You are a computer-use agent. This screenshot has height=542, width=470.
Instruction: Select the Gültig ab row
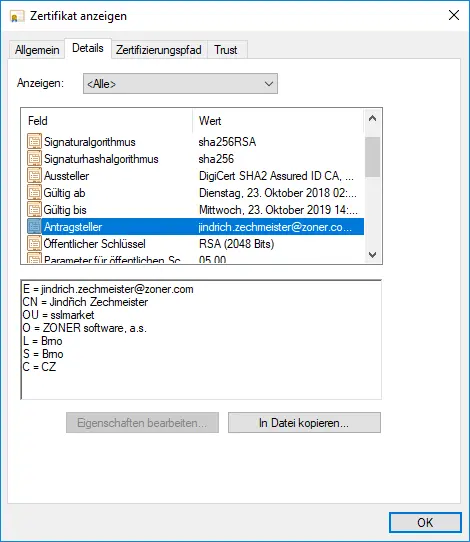pos(195,193)
